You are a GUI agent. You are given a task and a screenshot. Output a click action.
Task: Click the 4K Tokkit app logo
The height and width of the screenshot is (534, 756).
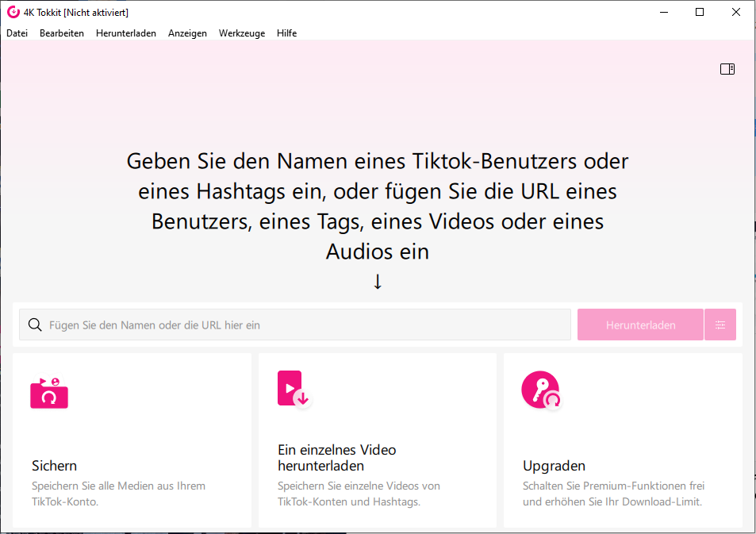pyautogui.click(x=13, y=12)
